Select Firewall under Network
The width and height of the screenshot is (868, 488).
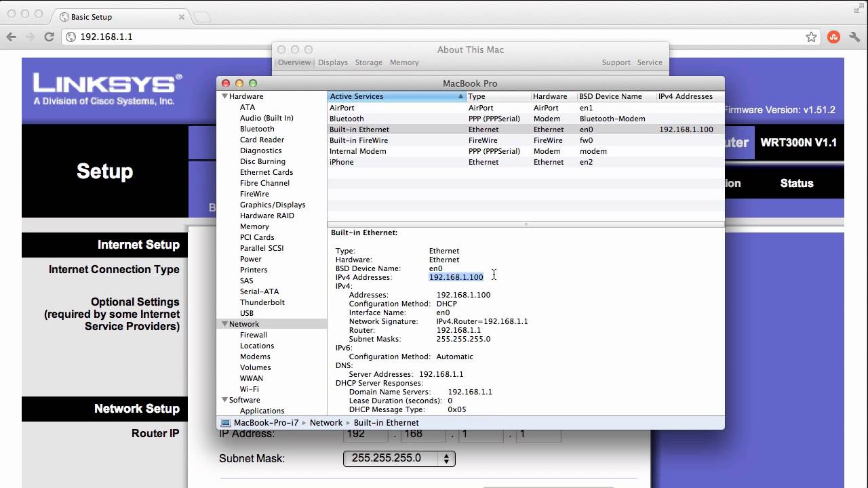tap(254, 335)
